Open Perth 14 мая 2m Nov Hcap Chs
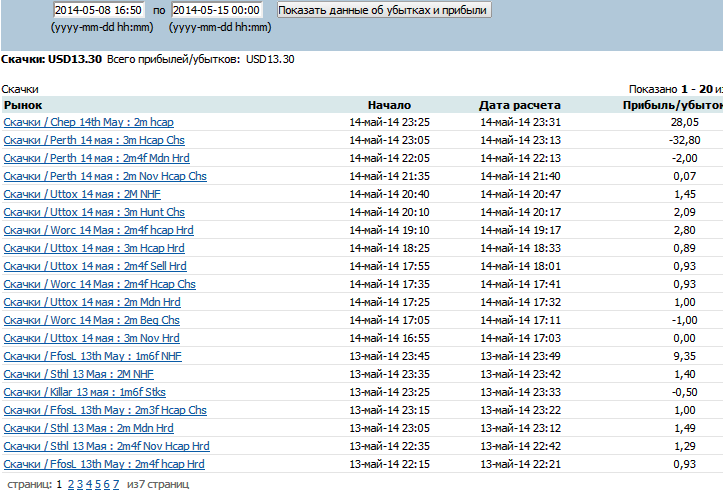The height and width of the screenshot is (495, 723). point(105,176)
